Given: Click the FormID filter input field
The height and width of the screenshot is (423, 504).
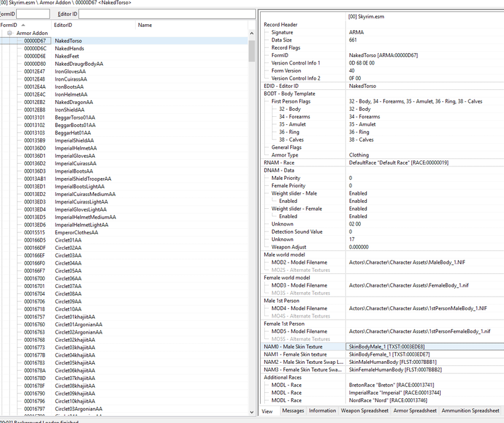Looking at the screenshot, I should tap(33, 14).
